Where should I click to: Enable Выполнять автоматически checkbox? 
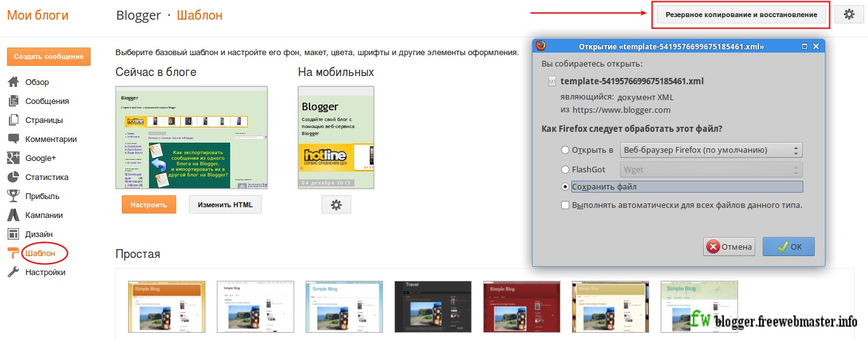pyautogui.click(x=565, y=205)
